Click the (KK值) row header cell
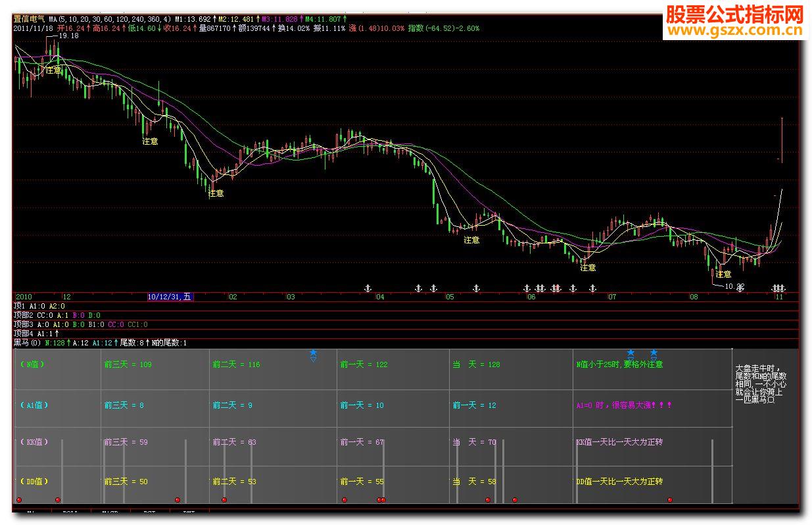Screen dimensions: 812x525 pos(34,442)
